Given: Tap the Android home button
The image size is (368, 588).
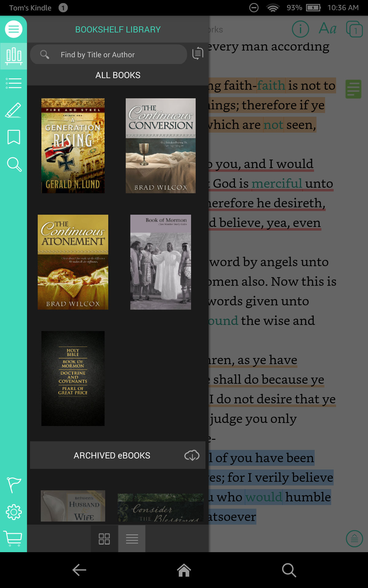Looking at the screenshot, I should [184, 570].
